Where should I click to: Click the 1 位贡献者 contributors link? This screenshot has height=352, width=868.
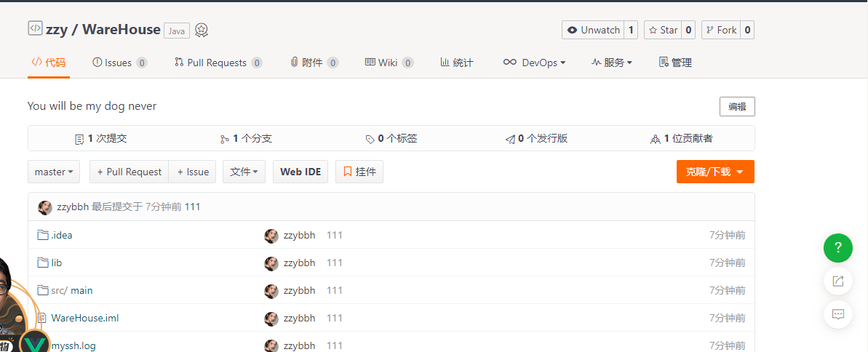pos(682,139)
